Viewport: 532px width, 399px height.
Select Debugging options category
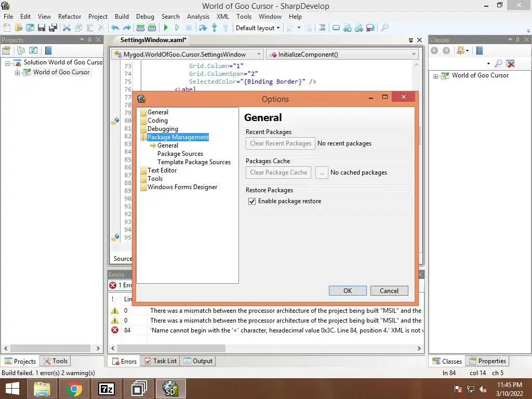[x=163, y=129]
